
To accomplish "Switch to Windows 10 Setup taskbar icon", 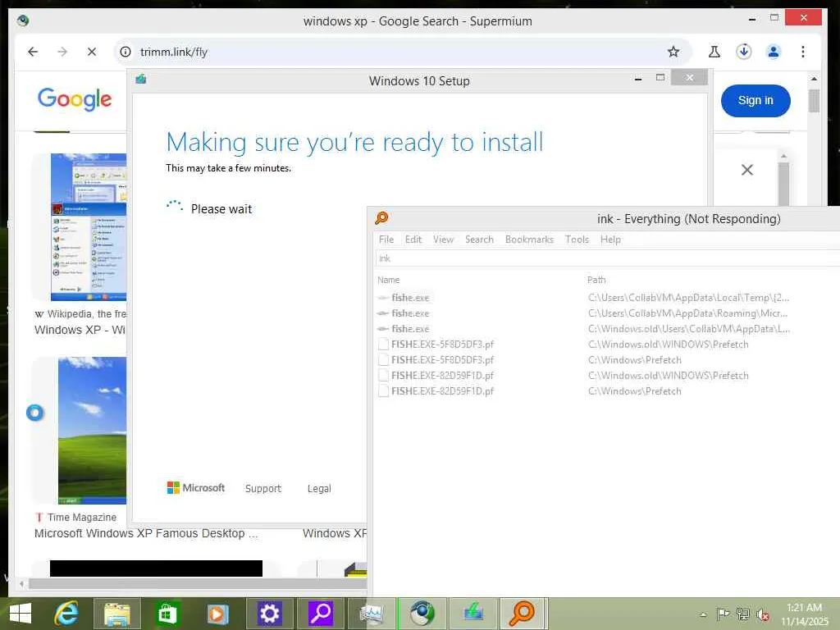I will pyautogui.click(x=473, y=614).
